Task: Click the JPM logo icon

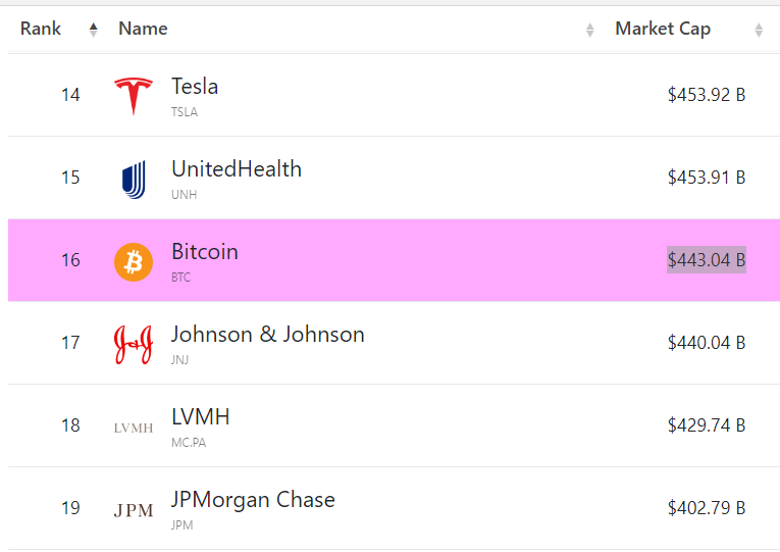Action: [133, 510]
